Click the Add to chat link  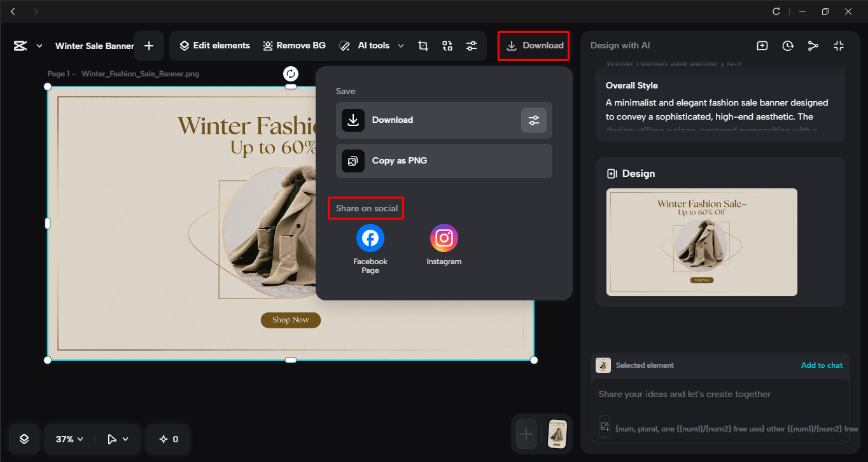822,365
